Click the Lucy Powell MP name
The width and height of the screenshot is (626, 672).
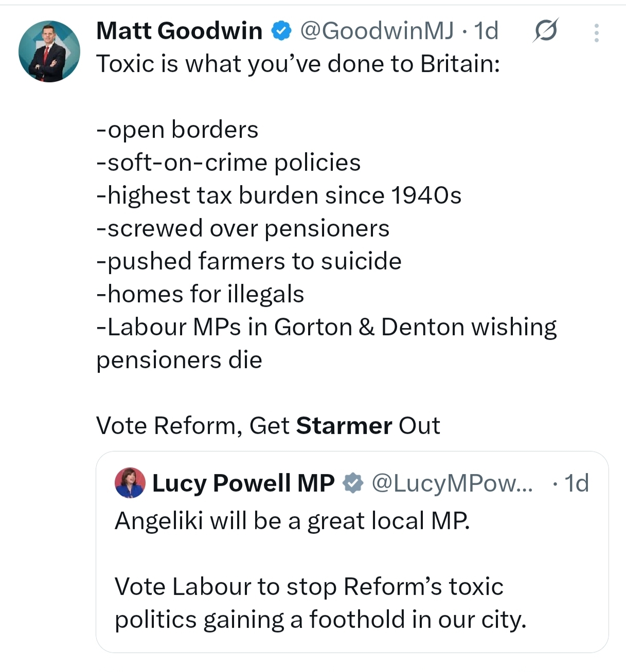tap(243, 483)
